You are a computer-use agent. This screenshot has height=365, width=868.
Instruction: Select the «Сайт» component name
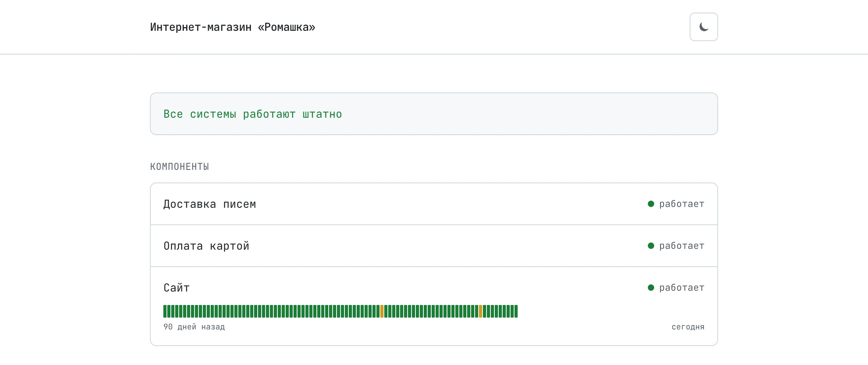pyautogui.click(x=176, y=288)
